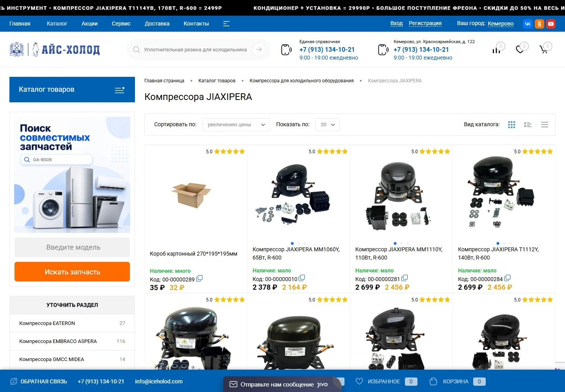Image resolution: width=565 pixels, height=392 pixels.
Task: Open the comparison bar-chart icon in header
Action: pos(496,50)
